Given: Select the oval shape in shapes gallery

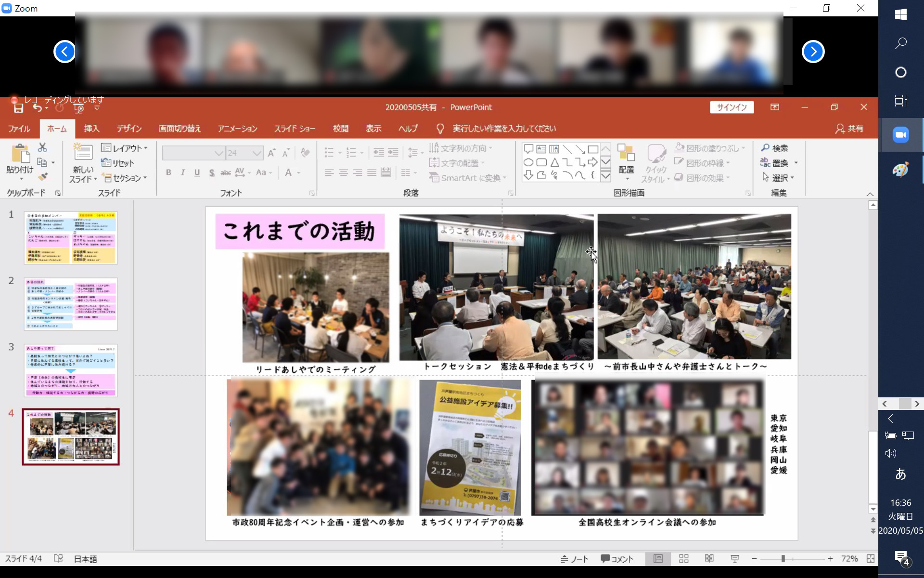Looking at the screenshot, I should click(x=528, y=162).
